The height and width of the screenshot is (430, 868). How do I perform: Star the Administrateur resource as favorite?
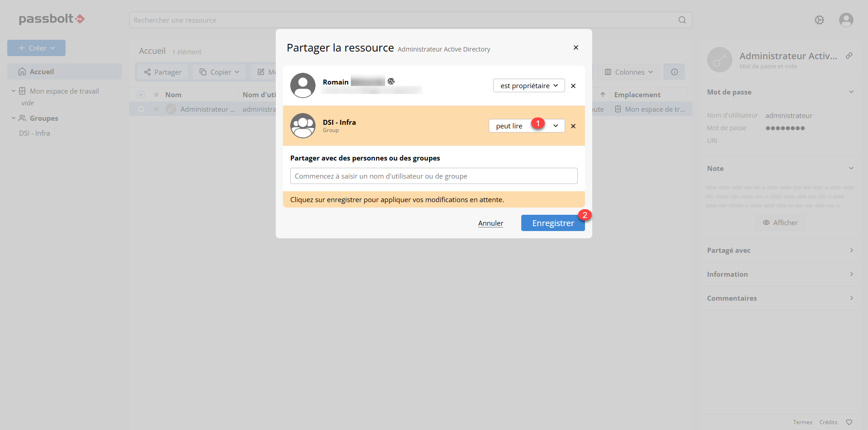pos(156,109)
